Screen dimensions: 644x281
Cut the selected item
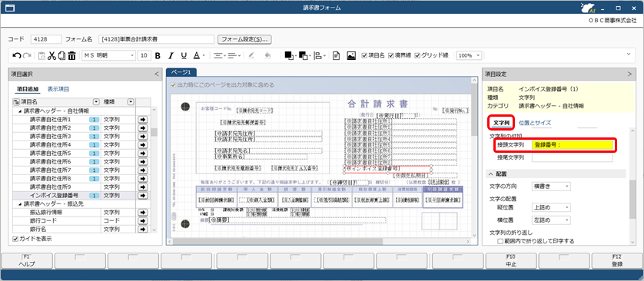point(51,55)
